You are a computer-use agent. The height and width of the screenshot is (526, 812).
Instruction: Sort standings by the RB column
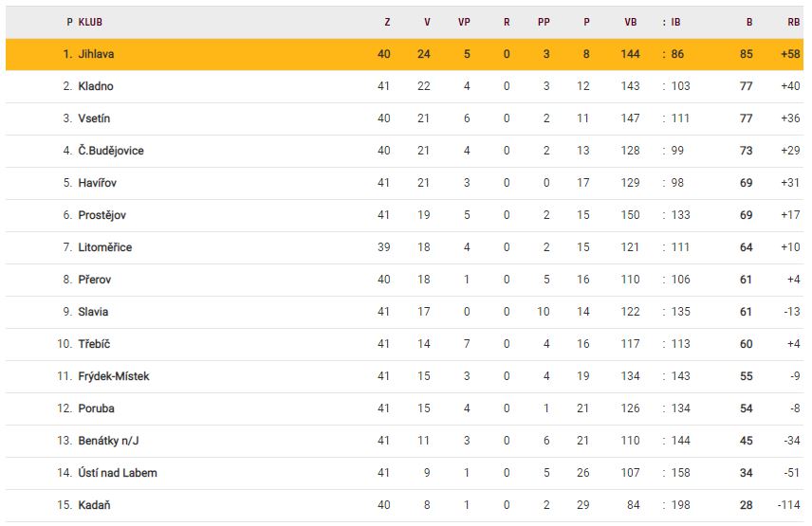click(x=793, y=21)
